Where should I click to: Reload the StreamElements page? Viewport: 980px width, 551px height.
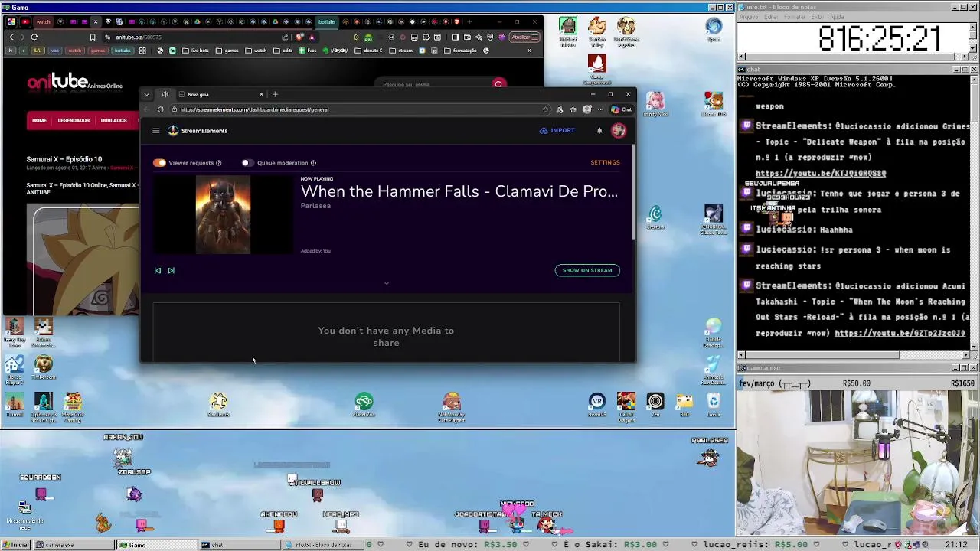(x=160, y=109)
